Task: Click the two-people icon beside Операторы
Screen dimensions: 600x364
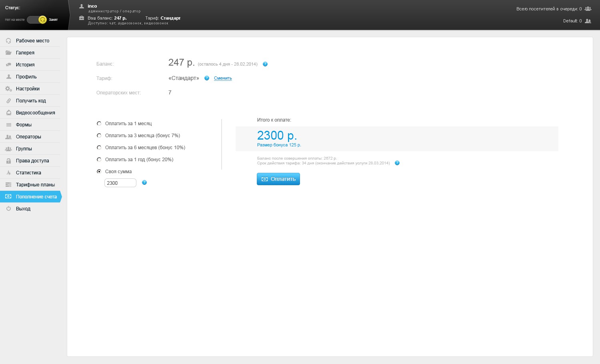Action: (x=8, y=137)
